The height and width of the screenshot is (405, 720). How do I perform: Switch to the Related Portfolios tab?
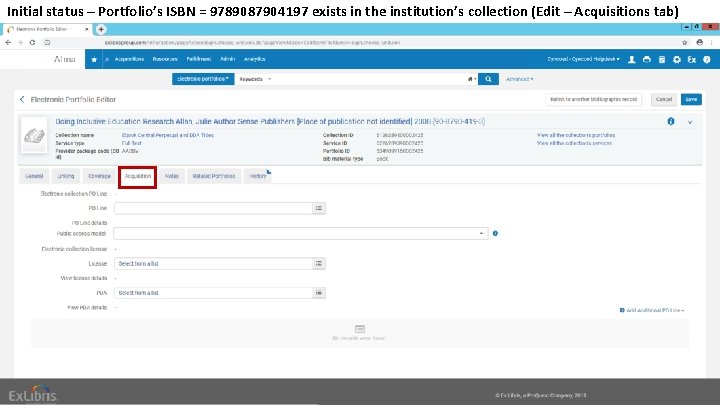[214, 176]
